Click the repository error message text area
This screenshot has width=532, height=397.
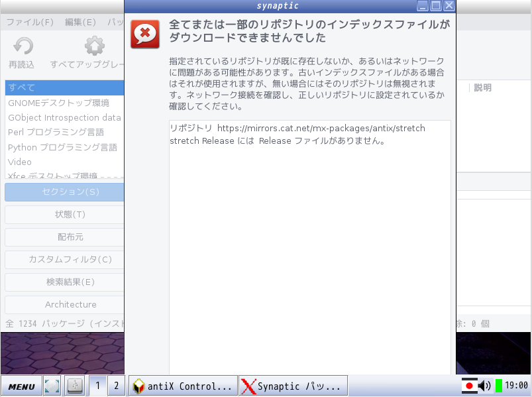point(310,247)
